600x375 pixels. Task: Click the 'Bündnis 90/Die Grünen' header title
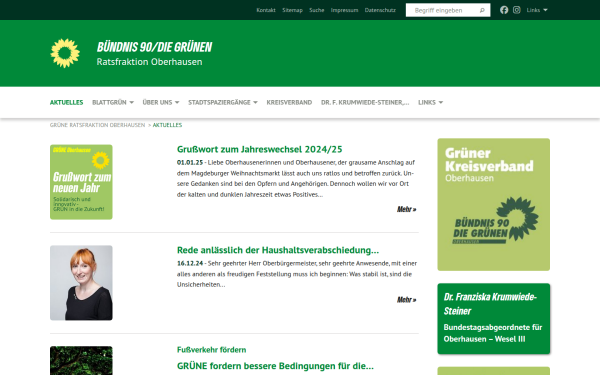tap(154, 47)
